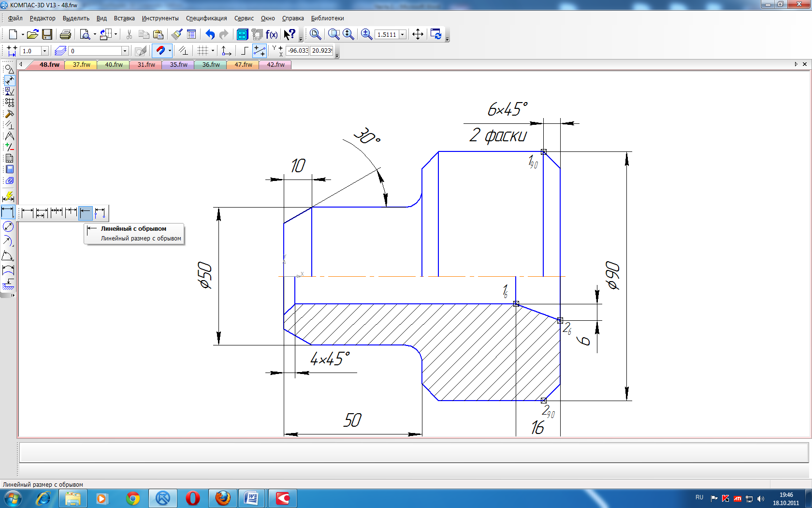This screenshot has height=508, width=812.
Task: Expand the New document dropdown arrow
Action: (22, 34)
